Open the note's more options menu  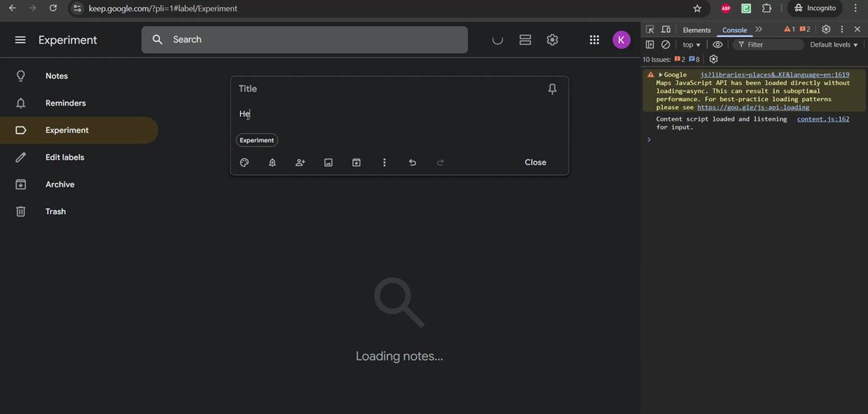[384, 163]
